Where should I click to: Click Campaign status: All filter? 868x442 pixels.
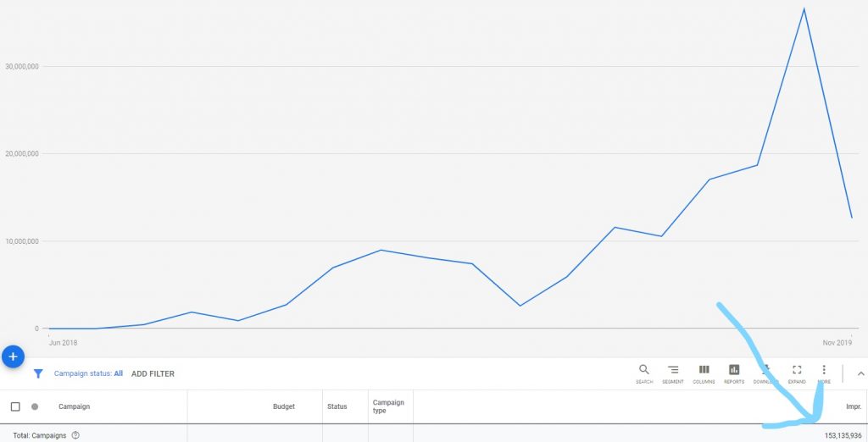click(x=88, y=373)
